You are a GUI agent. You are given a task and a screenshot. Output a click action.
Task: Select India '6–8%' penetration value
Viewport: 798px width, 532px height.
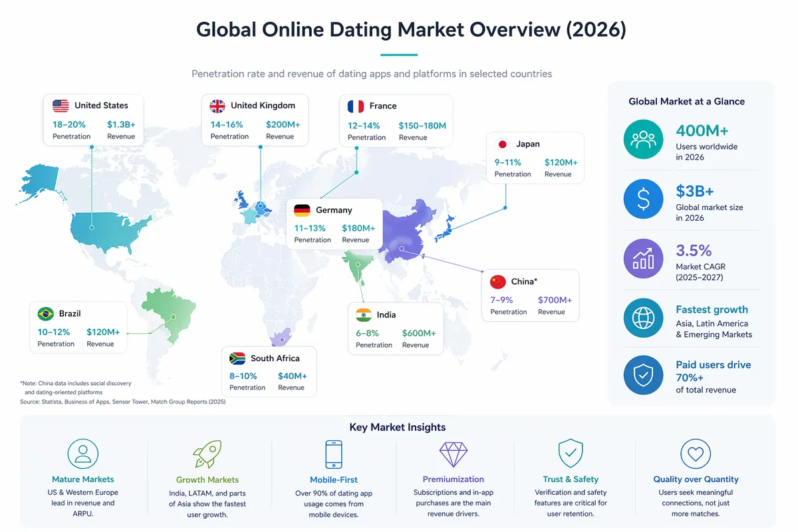point(368,333)
